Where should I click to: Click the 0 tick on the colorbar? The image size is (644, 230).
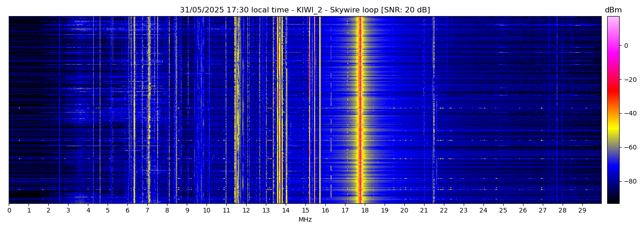626,46
